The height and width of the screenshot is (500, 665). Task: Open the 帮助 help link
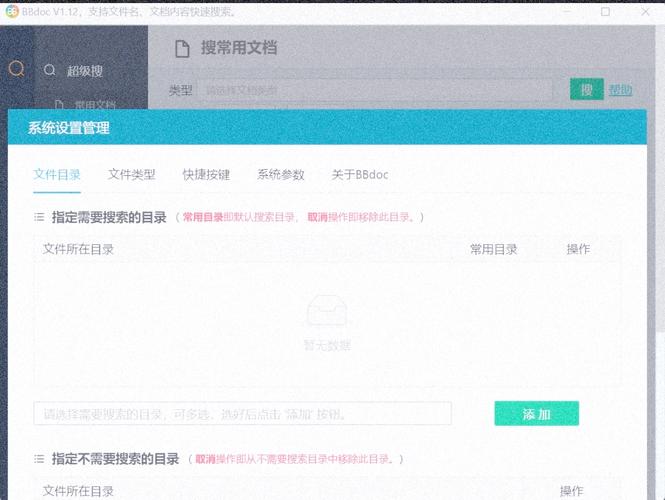[620, 89]
